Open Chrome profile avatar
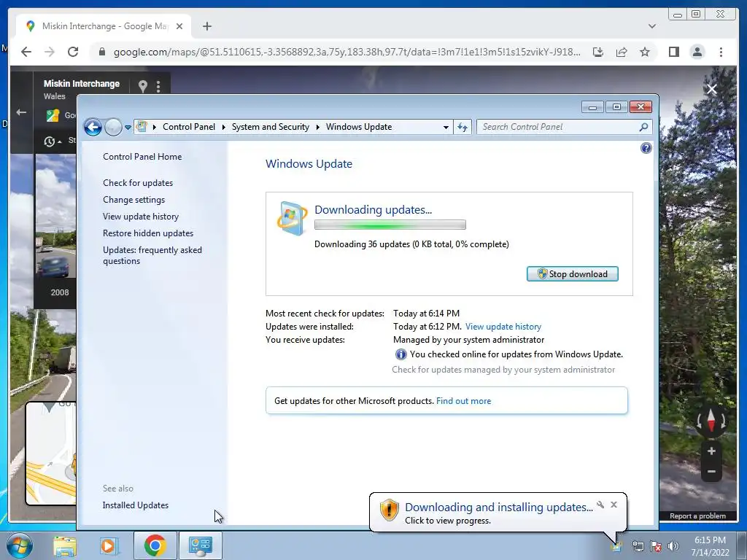The image size is (747, 560). (x=697, y=52)
